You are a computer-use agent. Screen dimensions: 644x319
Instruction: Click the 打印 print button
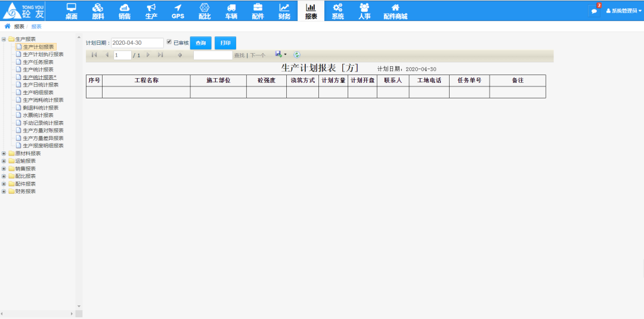point(225,43)
